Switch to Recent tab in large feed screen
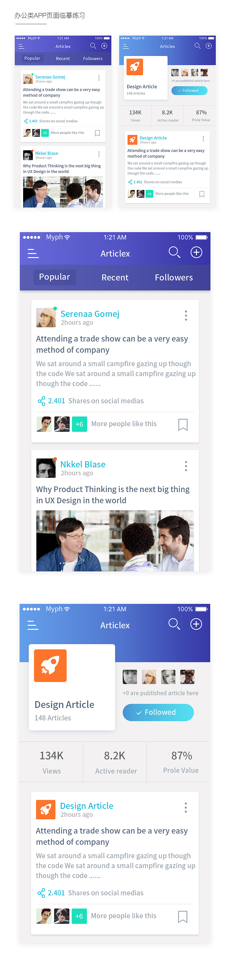Viewport: 230px width, 980px height. tap(115, 278)
